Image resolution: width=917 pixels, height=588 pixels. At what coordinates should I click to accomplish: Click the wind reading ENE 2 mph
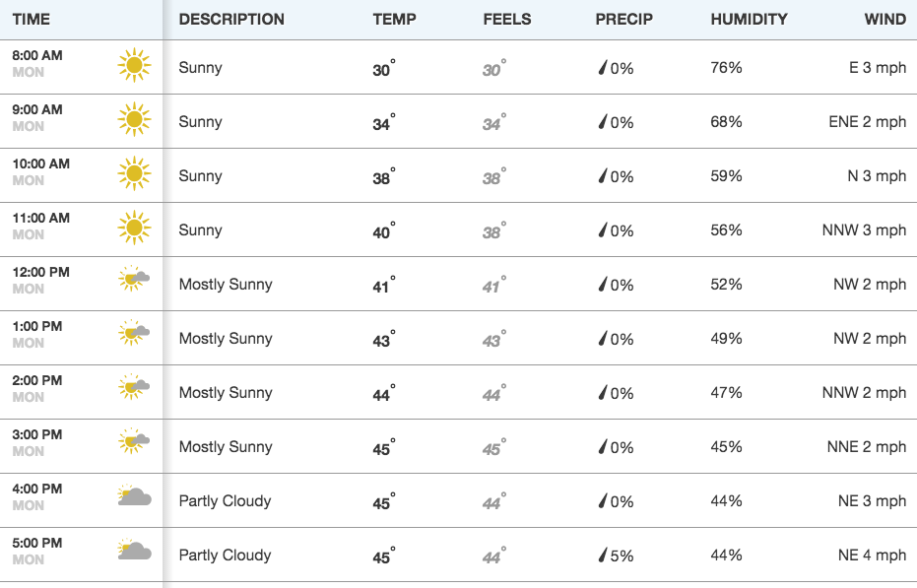pos(868,122)
